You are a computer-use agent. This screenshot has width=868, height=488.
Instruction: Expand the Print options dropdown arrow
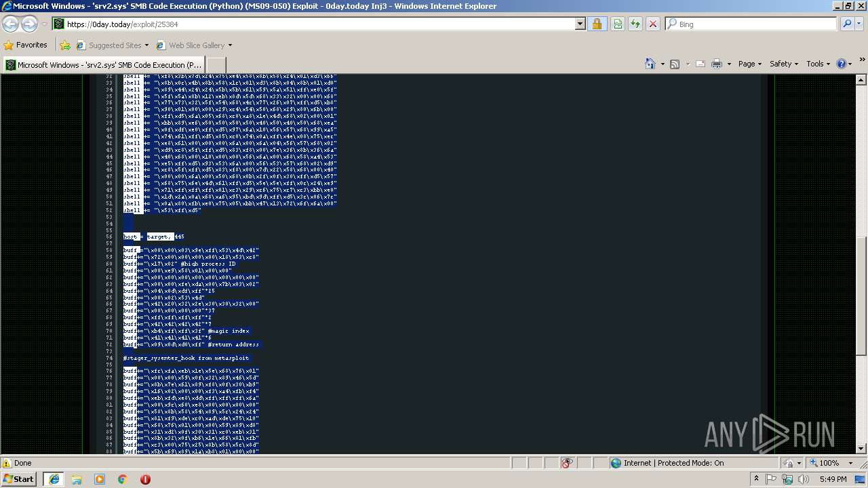coord(729,64)
